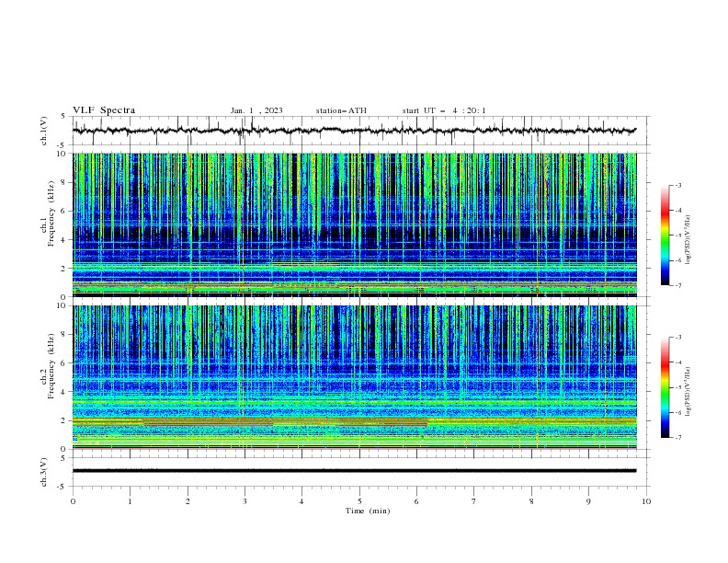Viewport: 728px width, 563px height.
Task: Click time axis tick label '3'
Action: pyautogui.click(x=245, y=501)
